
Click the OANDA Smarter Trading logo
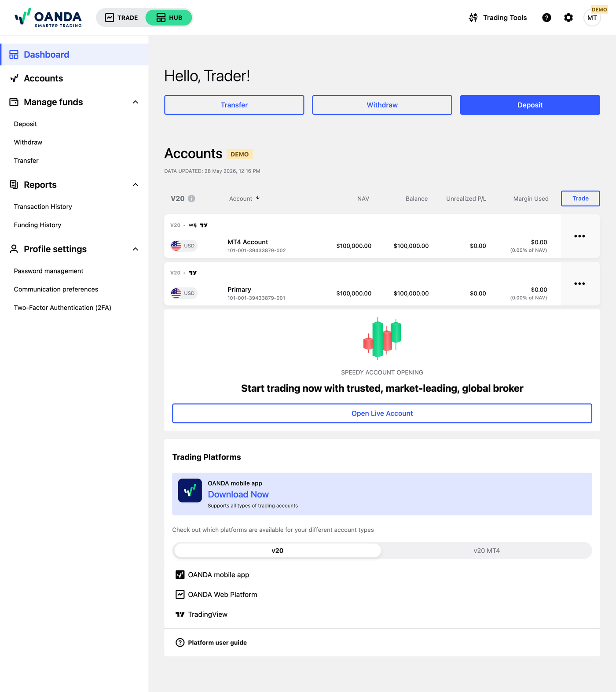48,18
